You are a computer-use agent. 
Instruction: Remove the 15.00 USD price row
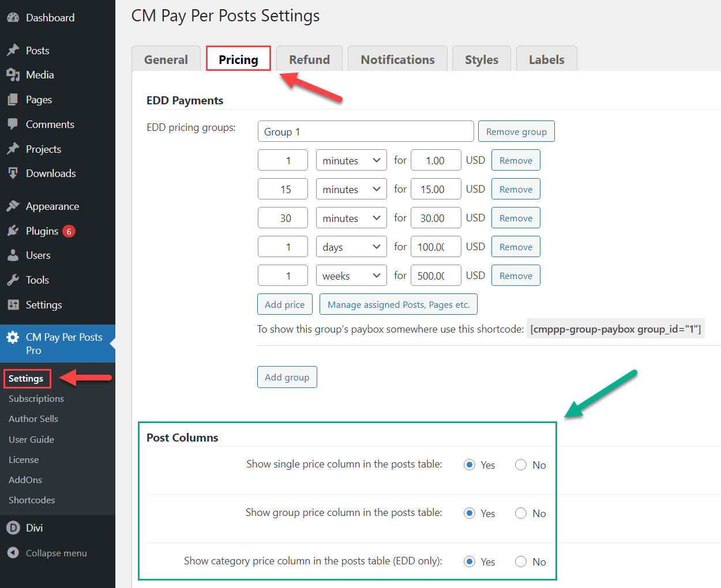tap(516, 189)
